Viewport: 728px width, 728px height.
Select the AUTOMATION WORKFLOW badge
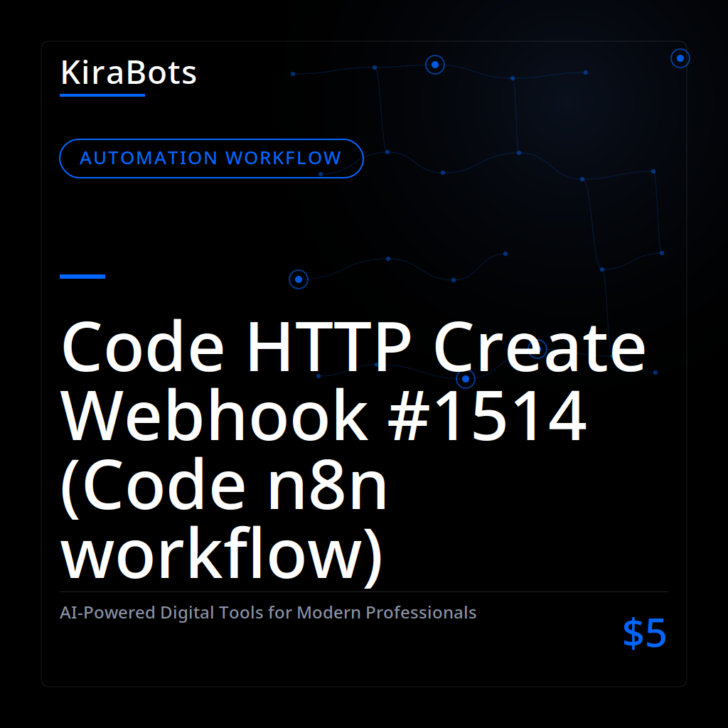[x=211, y=159]
